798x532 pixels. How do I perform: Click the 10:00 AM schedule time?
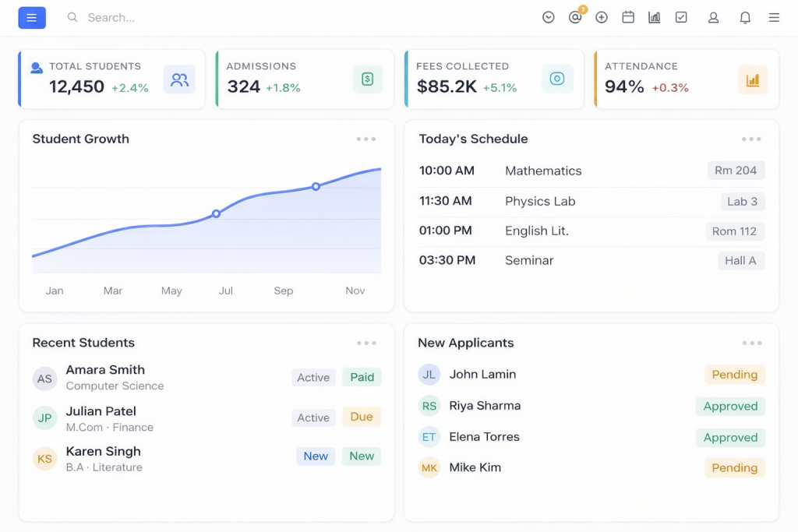pos(447,171)
